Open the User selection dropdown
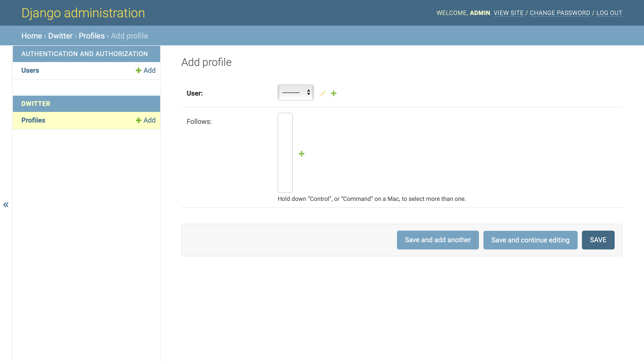The image size is (644, 362). [295, 93]
